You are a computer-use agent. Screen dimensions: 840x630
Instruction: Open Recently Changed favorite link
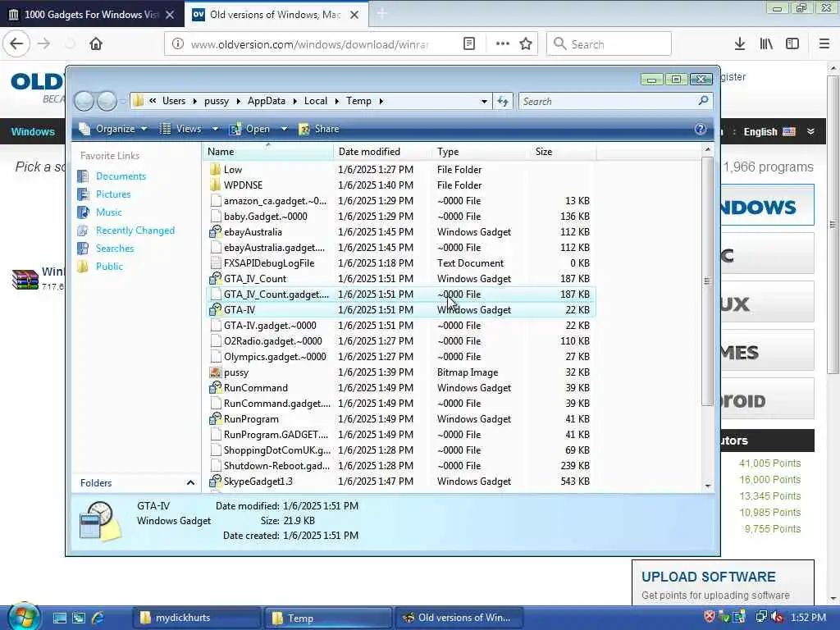pyautogui.click(x=135, y=231)
